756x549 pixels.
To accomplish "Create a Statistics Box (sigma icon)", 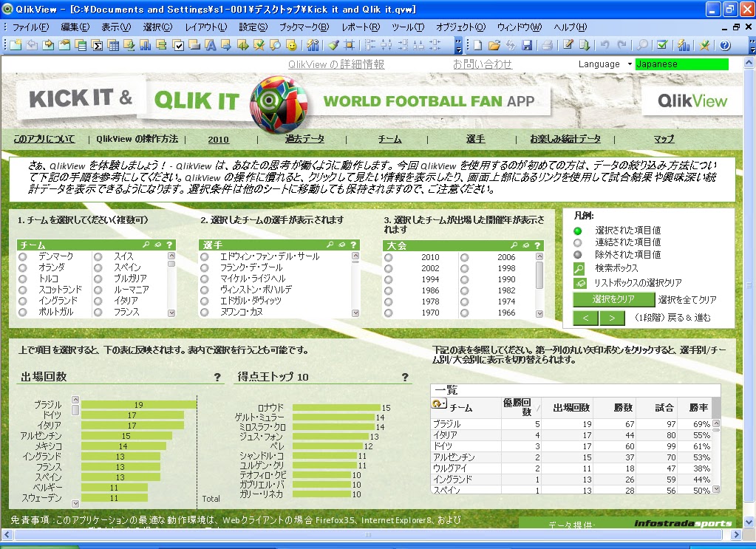I will coord(97,45).
